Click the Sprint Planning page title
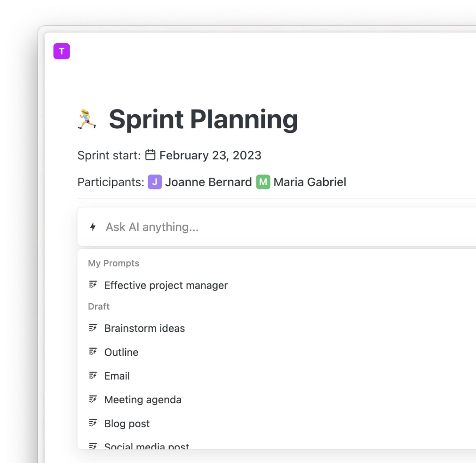476x463 pixels. (203, 119)
